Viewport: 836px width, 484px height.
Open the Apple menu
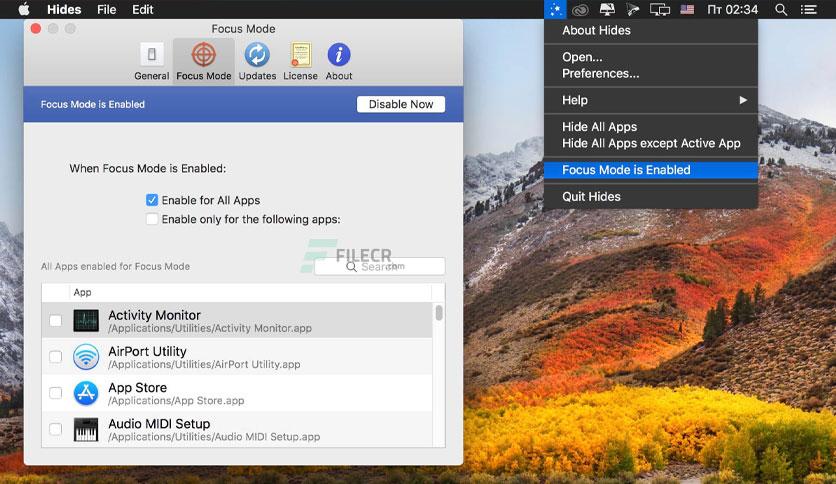point(24,9)
